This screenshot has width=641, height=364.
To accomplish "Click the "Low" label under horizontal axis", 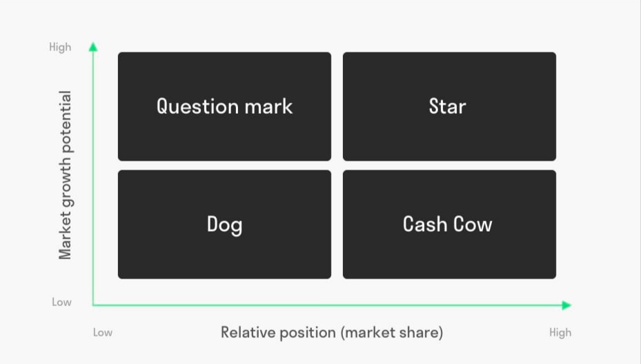I will coord(103,332).
